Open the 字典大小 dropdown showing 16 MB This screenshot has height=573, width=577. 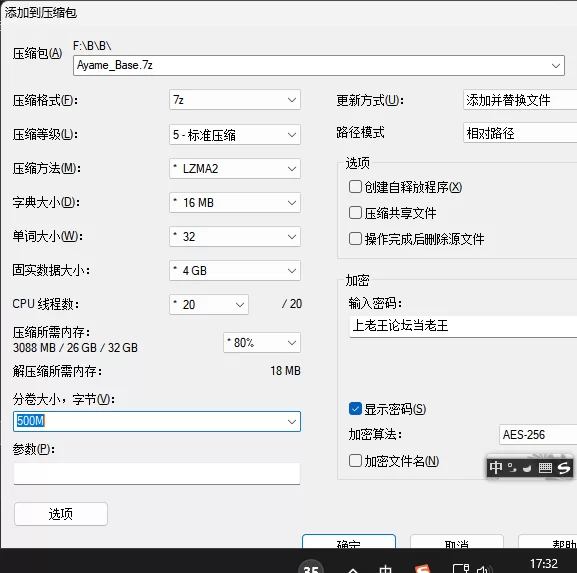(x=235, y=202)
